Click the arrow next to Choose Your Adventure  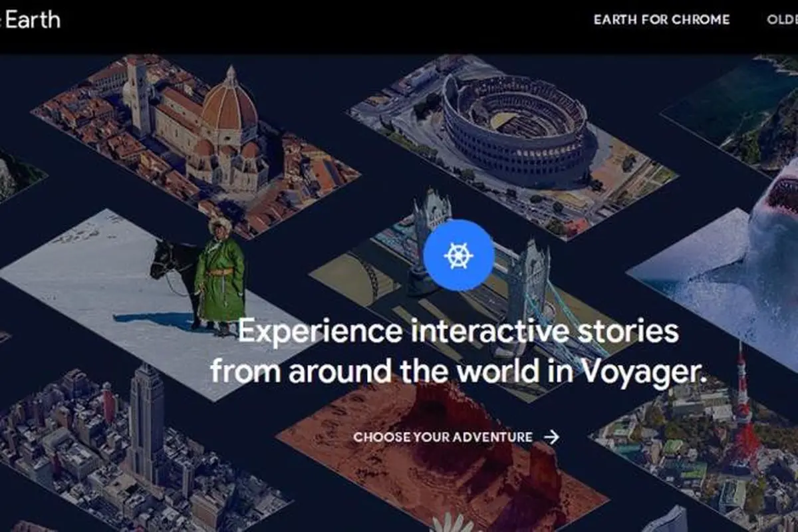[551, 437]
